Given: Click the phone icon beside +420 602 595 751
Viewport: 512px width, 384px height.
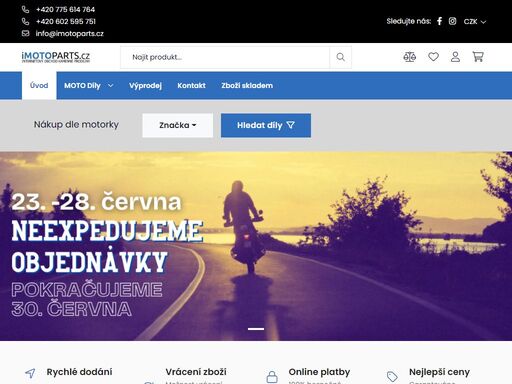Looking at the screenshot, I should [25, 21].
